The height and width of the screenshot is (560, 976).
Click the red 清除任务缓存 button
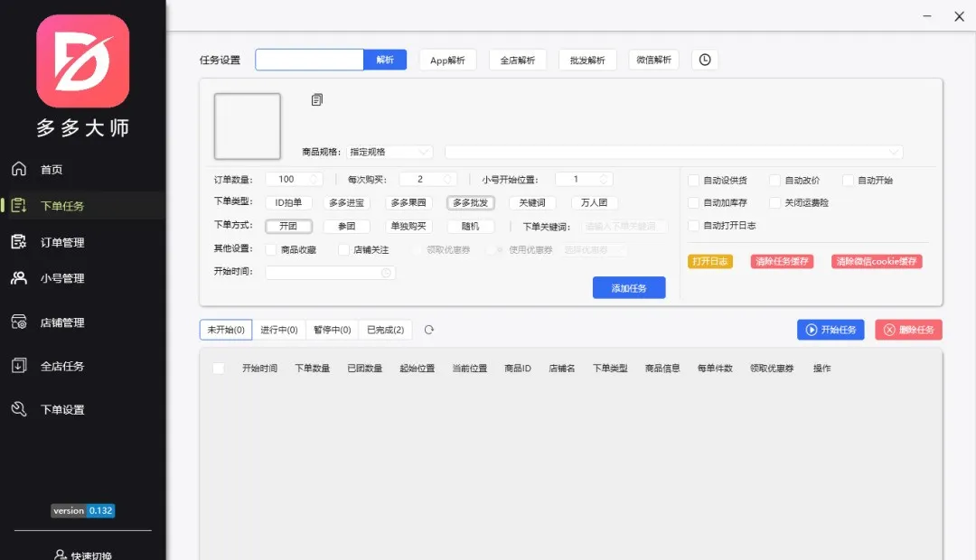781,262
